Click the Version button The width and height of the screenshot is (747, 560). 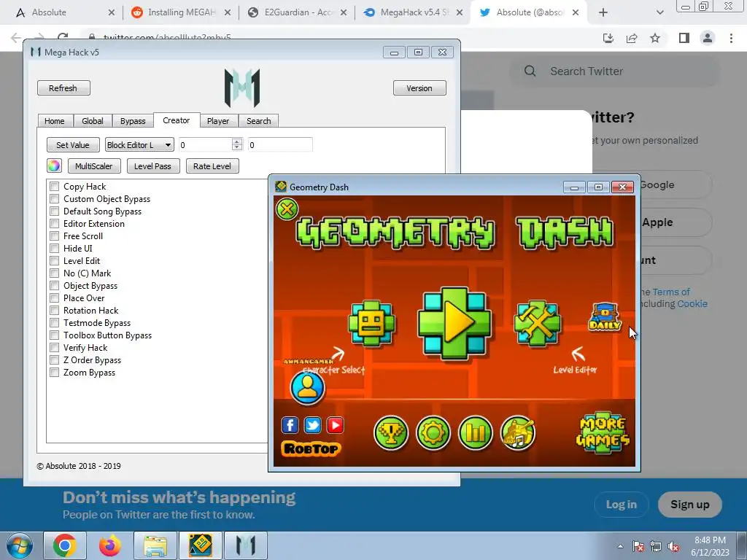[x=419, y=88]
